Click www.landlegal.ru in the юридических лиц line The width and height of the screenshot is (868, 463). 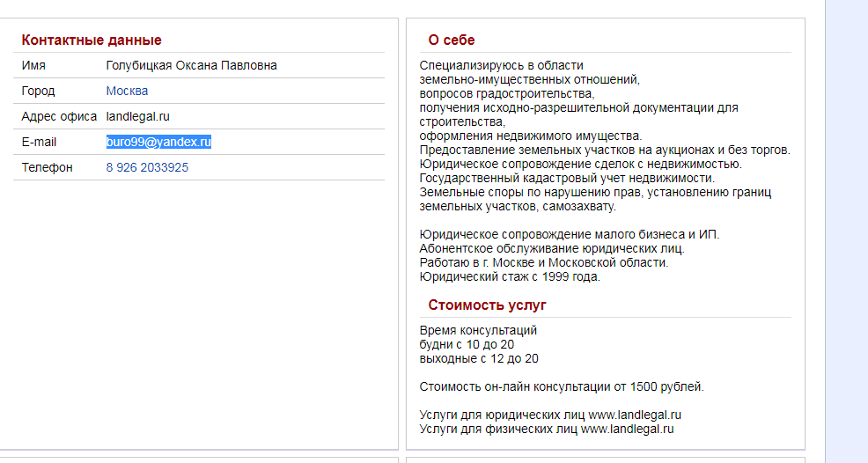click(635, 415)
